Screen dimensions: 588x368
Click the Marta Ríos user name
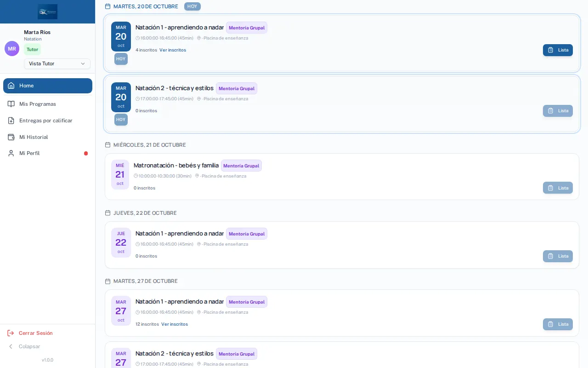(x=37, y=32)
